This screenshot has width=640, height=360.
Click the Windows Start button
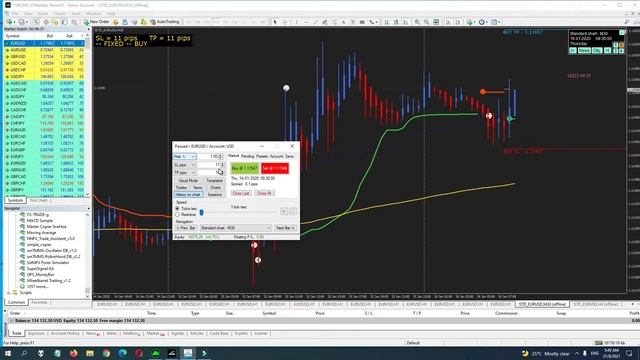8,353
